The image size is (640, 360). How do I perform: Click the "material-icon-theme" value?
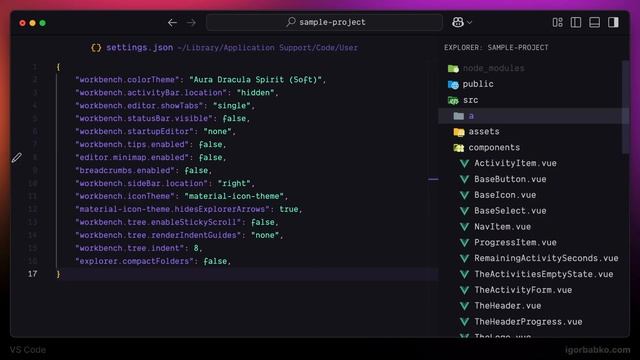click(234, 196)
